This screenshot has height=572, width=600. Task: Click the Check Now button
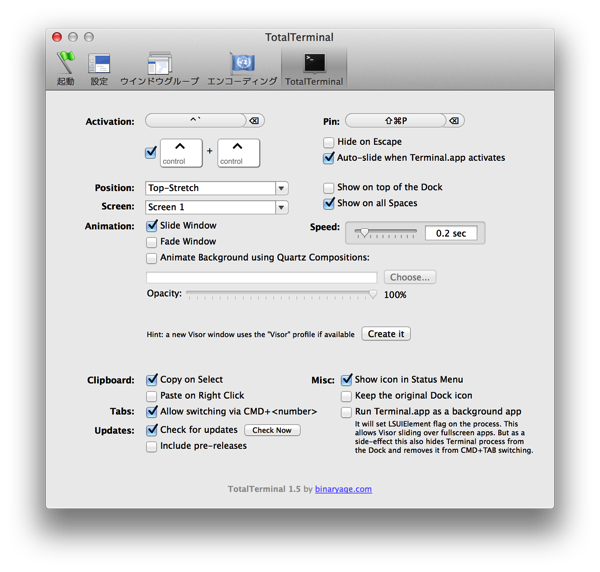pos(272,430)
